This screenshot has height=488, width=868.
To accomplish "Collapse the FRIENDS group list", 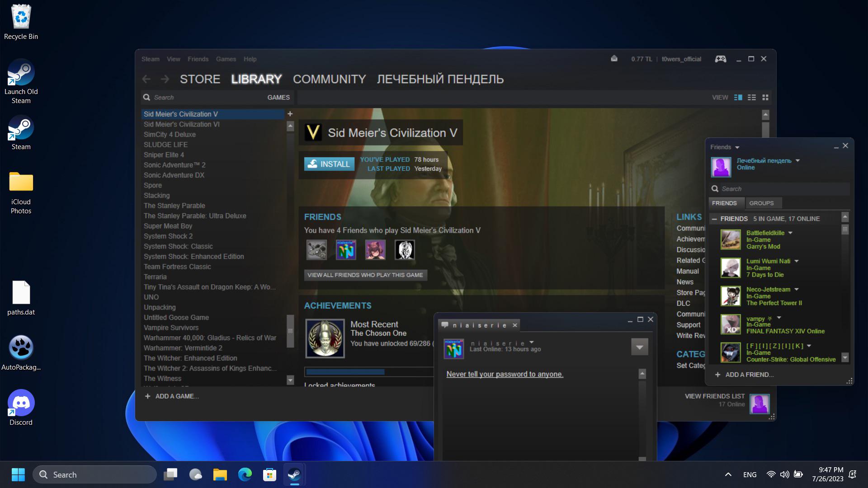I will point(714,219).
